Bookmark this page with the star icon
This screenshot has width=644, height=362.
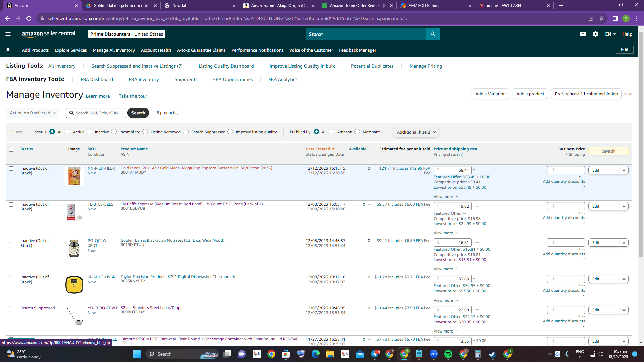tap(602, 18)
